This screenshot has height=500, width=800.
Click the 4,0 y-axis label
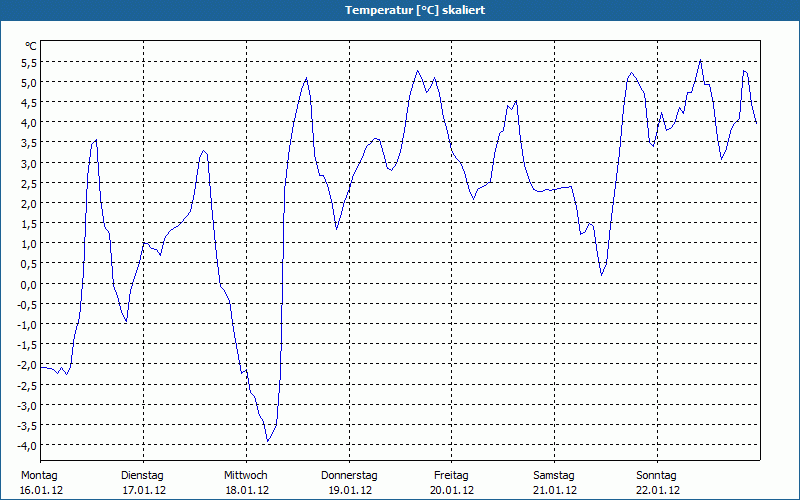click(x=29, y=122)
